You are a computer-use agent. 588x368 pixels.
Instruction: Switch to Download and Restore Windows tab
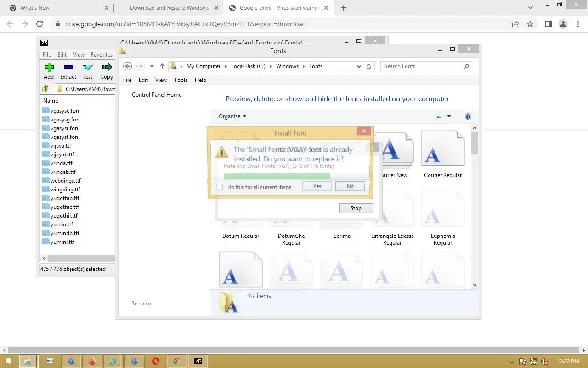168,8
